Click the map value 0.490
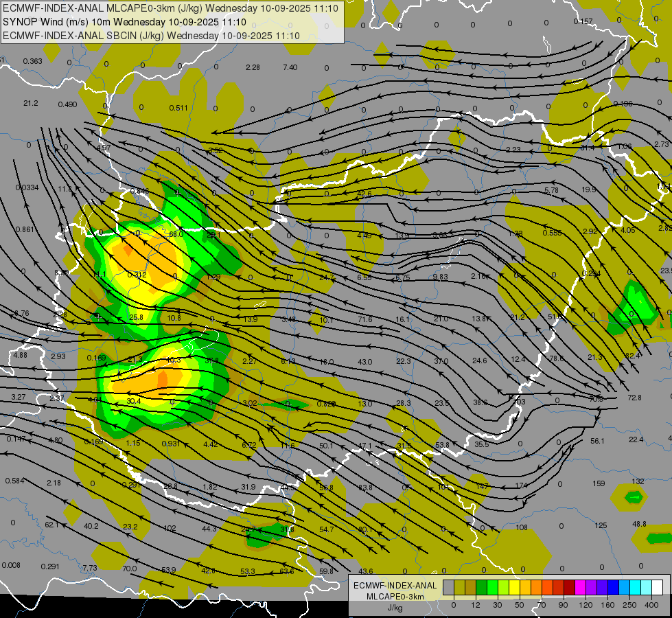 (x=67, y=104)
